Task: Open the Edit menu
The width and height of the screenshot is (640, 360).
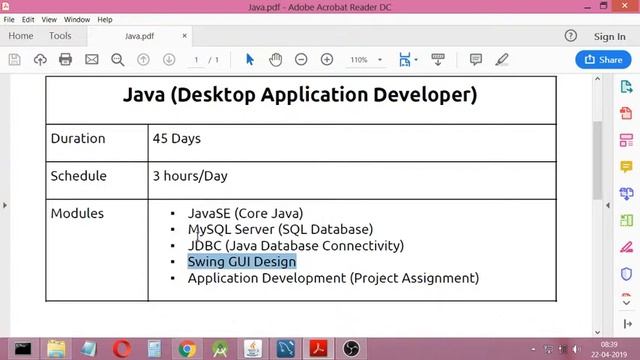Action: coord(28,20)
